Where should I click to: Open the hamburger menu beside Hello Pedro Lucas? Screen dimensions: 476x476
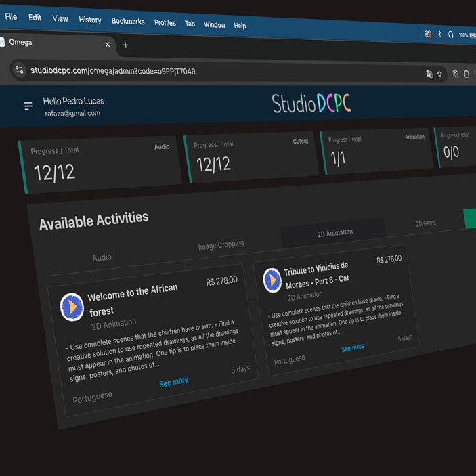coord(28,106)
